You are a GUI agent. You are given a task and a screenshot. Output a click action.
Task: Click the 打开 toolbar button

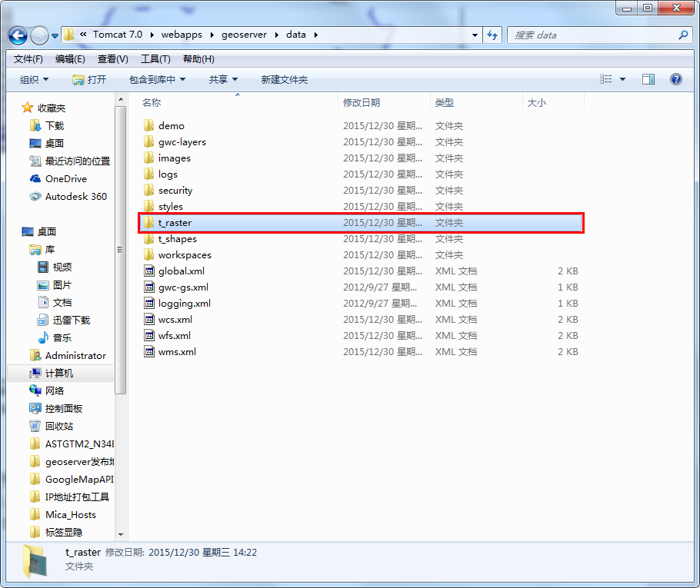(90, 79)
